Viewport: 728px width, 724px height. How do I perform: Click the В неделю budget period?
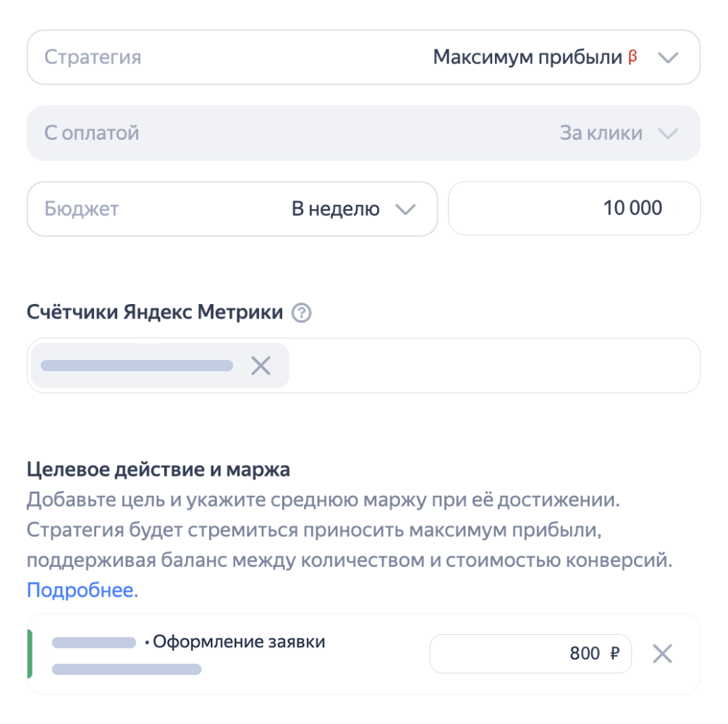tap(335, 209)
